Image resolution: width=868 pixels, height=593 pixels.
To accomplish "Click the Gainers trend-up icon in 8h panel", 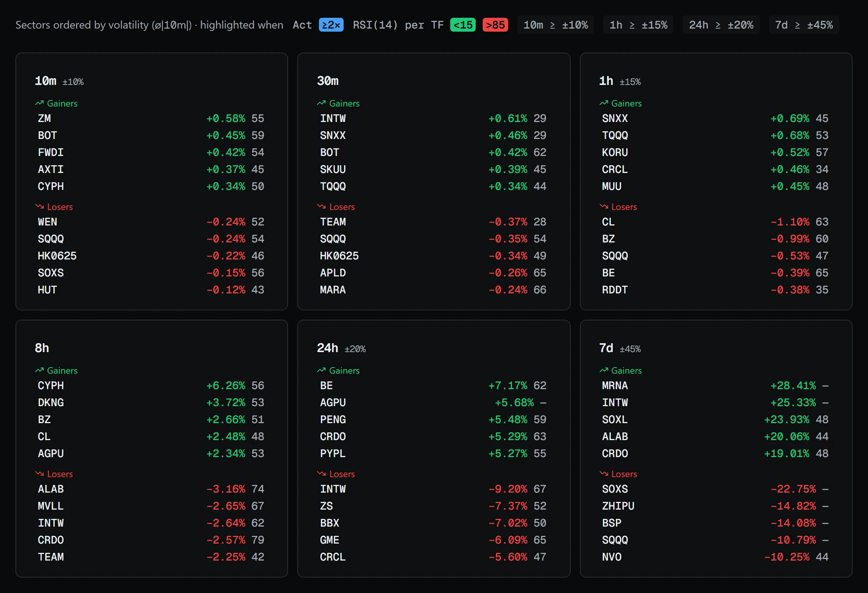I will [x=39, y=370].
